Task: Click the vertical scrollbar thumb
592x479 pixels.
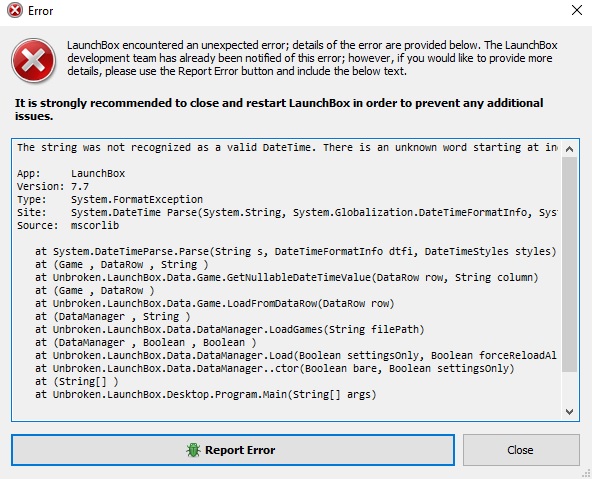Action: click(569, 265)
